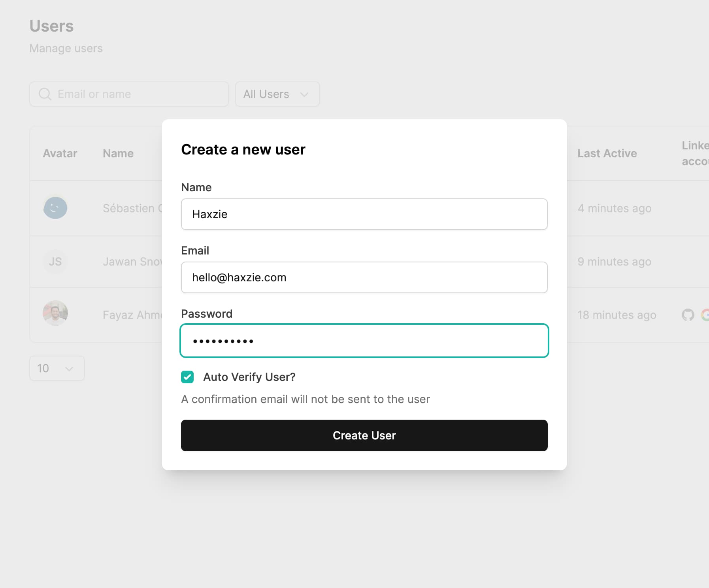
Task: Click the Name column header
Action: point(118,153)
